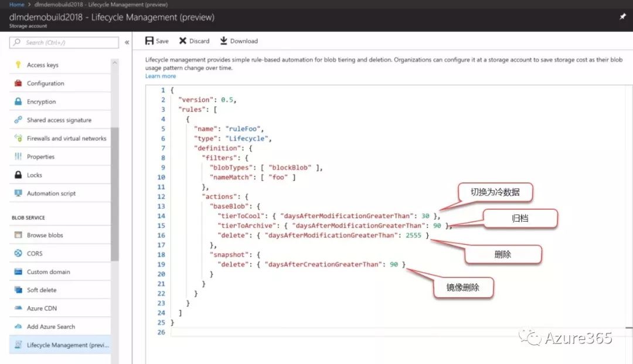Click the Shared access signature icon
The height and width of the screenshot is (364, 633).
[18, 120]
